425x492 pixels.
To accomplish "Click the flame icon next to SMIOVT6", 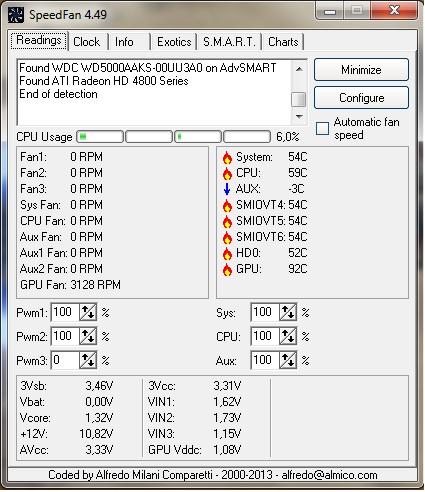I will point(227,237).
